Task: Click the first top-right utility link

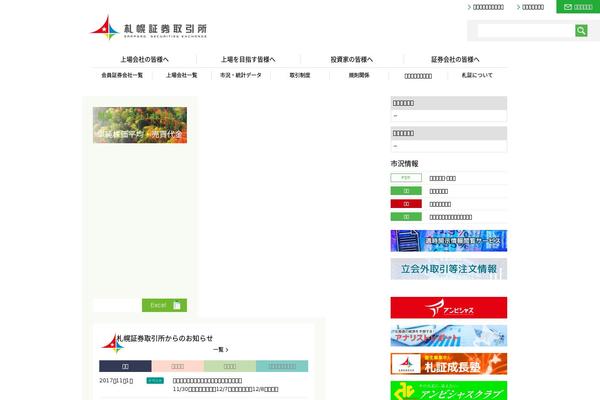Action: [486, 7]
